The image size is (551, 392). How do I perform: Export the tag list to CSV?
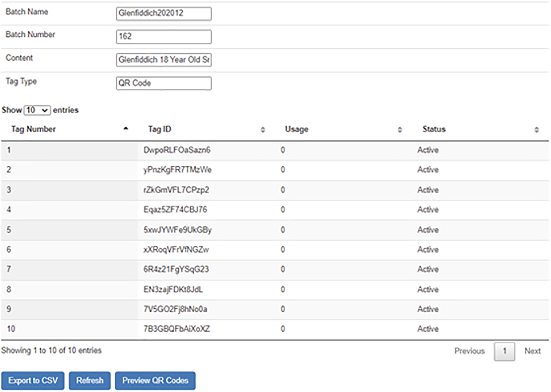coord(33,381)
